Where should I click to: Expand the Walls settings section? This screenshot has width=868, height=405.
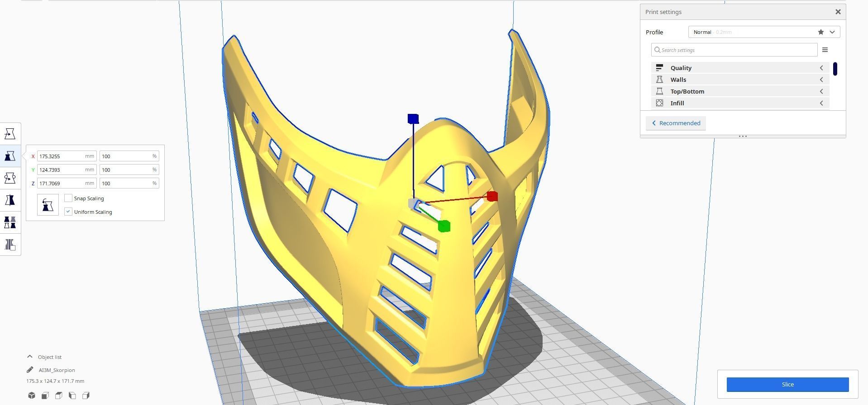[740, 80]
